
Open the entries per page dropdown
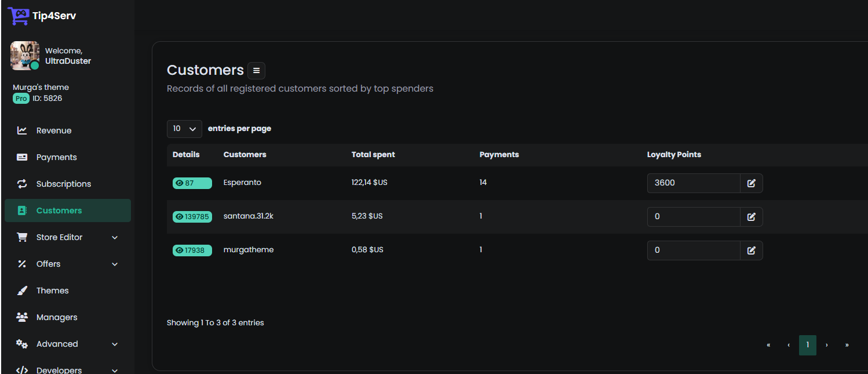click(184, 129)
